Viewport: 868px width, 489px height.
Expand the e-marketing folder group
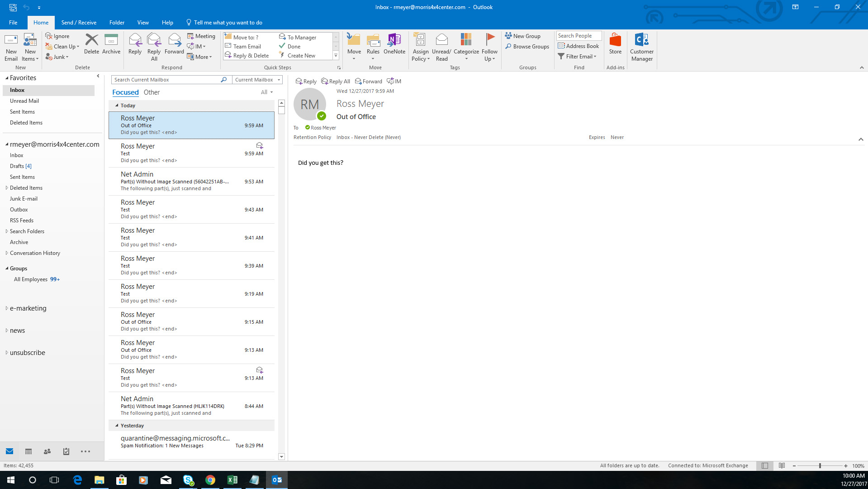coord(6,308)
